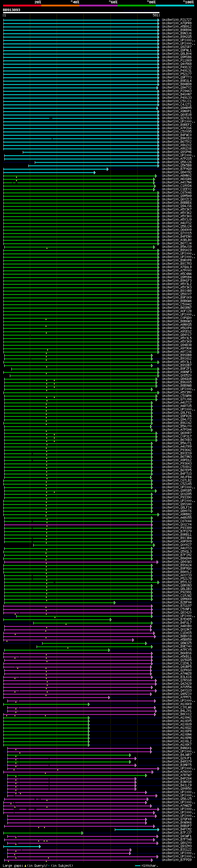197x868 pixels.
Task: Click the cyan alignment segment for B4FCM2
Action: pyautogui.click(x=137, y=830)
